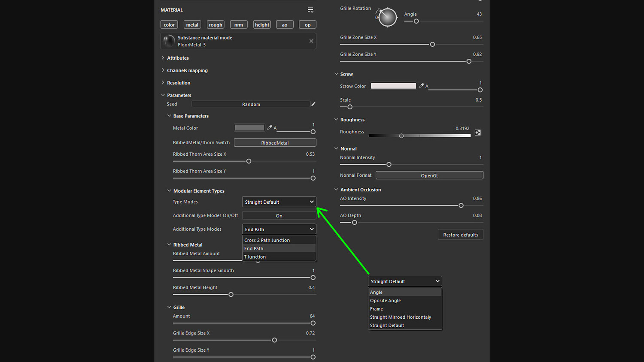644x362 pixels.
Task: Use the Screw Color eyedropper tool
Action: [x=421, y=86]
